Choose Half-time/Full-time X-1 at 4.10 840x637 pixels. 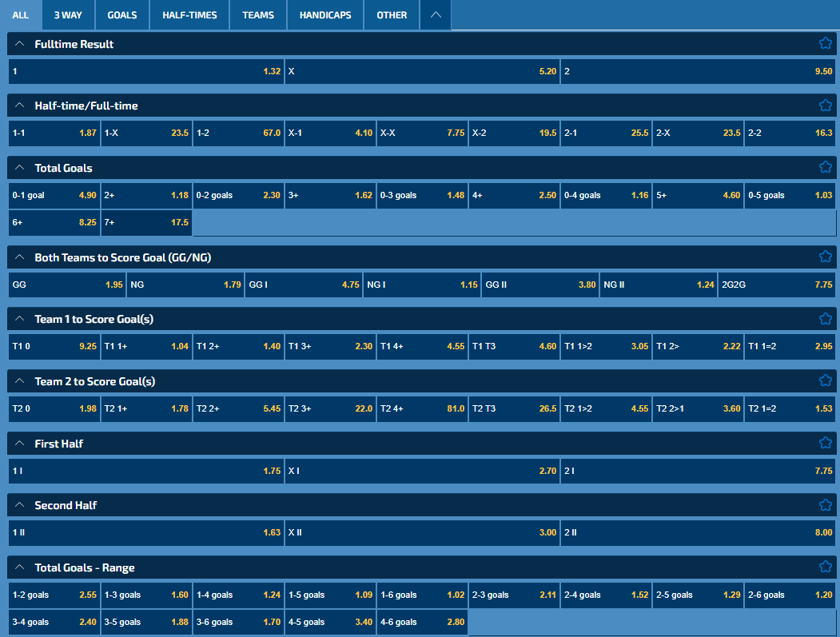(x=330, y=133)
